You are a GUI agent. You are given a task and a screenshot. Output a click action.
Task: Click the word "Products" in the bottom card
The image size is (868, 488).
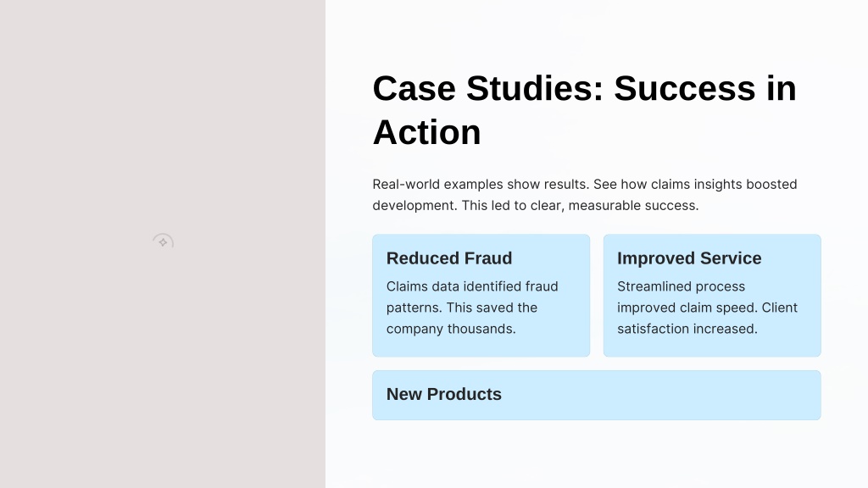tap(464, 395)
